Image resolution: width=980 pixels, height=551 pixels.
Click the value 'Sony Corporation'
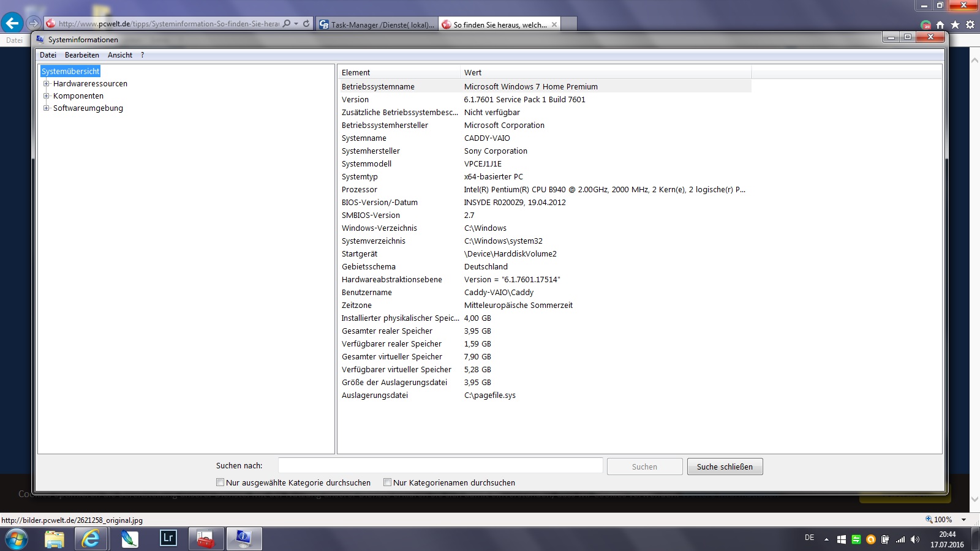point(496,151)
